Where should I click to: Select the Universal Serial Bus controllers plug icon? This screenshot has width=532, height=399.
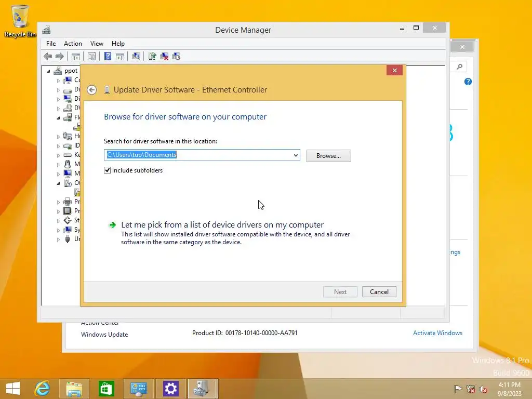[x=68, y=239]
